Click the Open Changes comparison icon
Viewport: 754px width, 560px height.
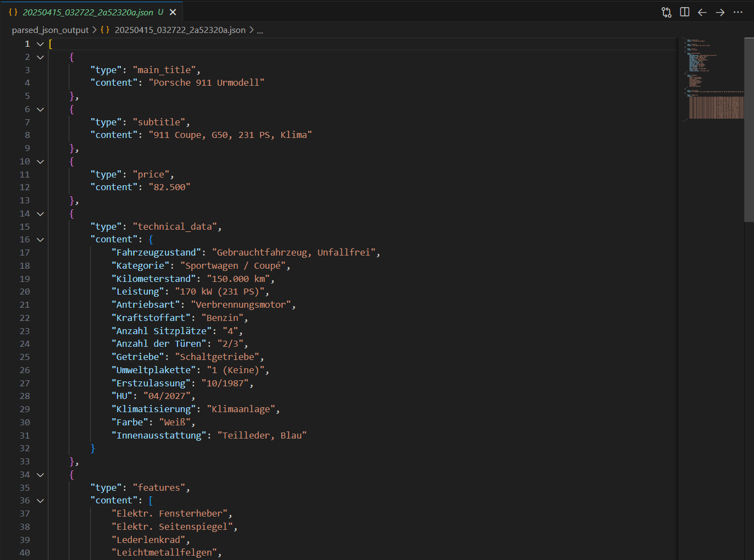[x=667, y=12]
